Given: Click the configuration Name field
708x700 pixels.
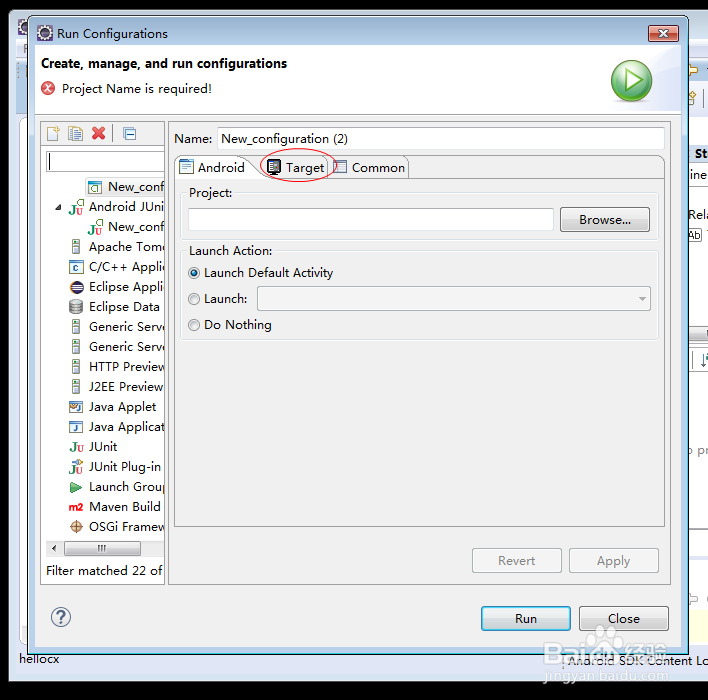Looking at the screenshot, I should (441, 139).
